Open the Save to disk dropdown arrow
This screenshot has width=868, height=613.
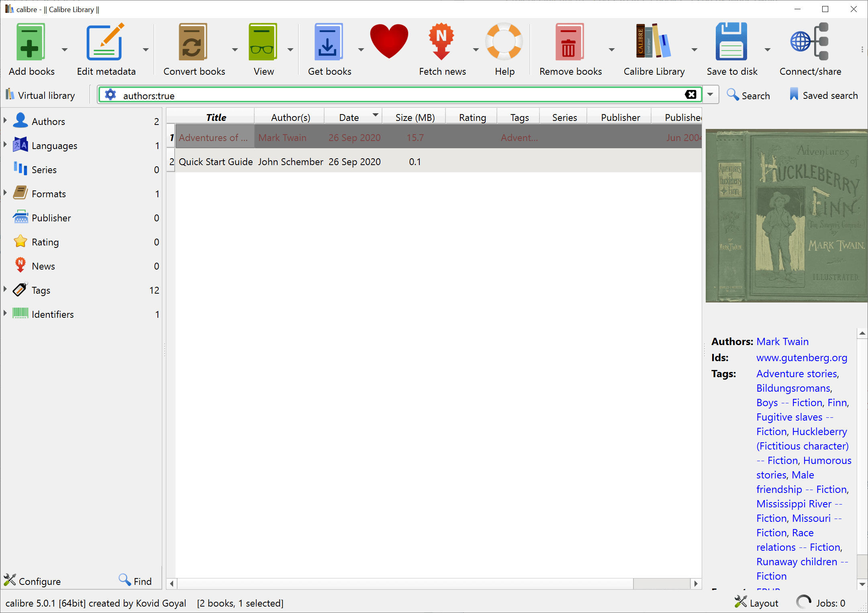(767, 50)
